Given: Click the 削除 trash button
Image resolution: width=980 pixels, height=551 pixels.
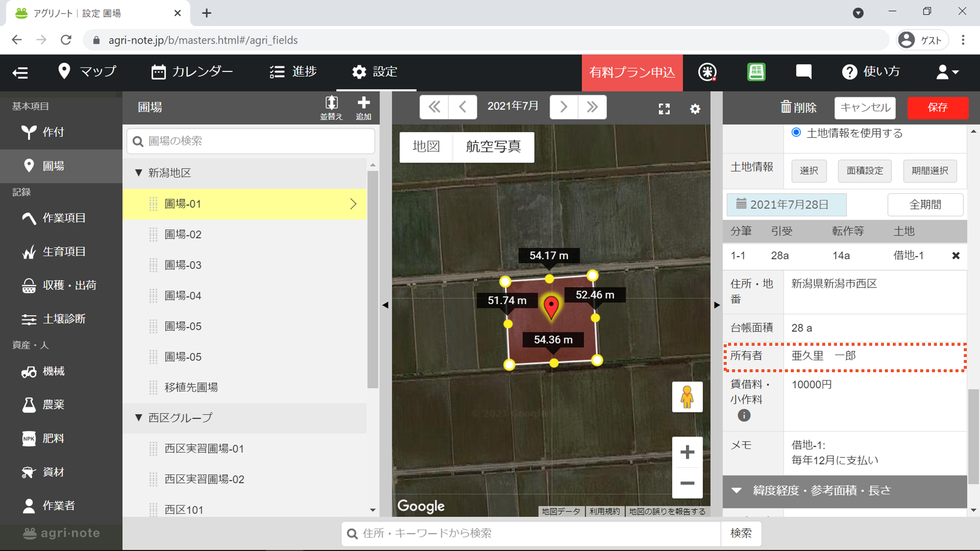Looking at the screenshot, I should [799, 107].
